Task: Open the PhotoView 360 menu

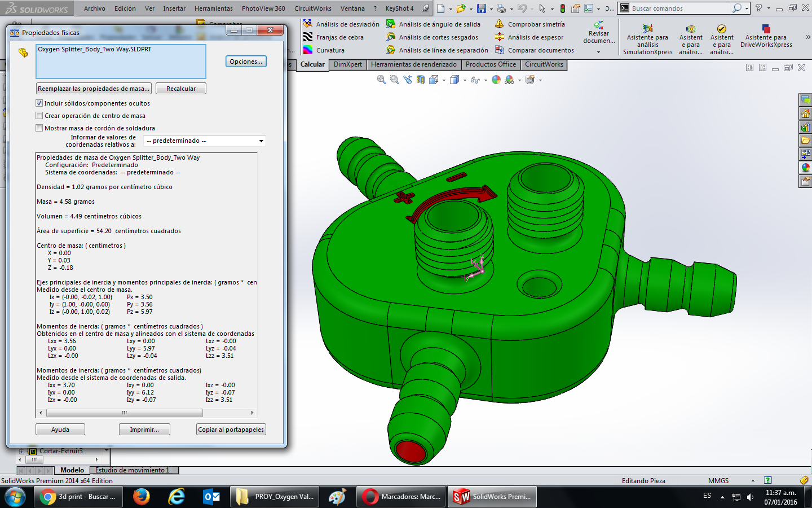Action: (263, 8)
